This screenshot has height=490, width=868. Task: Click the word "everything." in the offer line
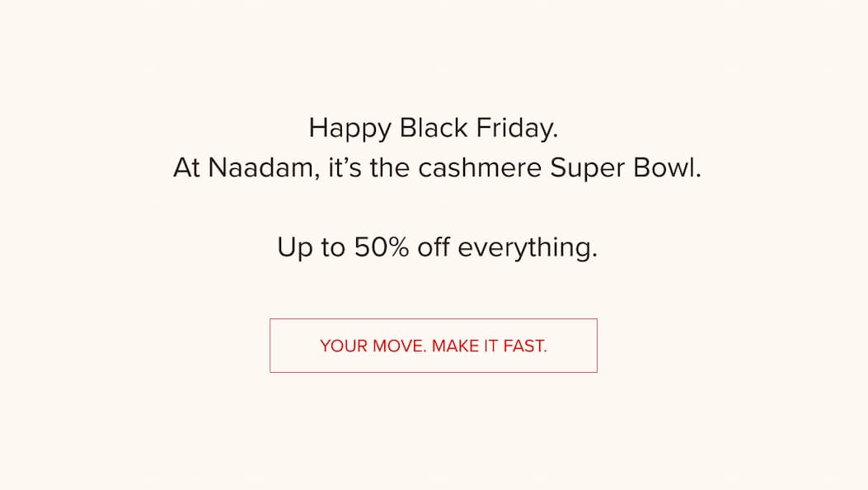[527, 247]
